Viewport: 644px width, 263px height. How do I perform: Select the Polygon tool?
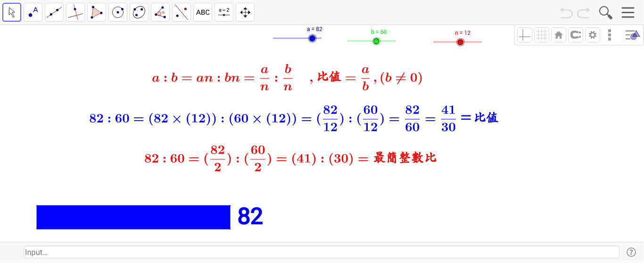97,12
